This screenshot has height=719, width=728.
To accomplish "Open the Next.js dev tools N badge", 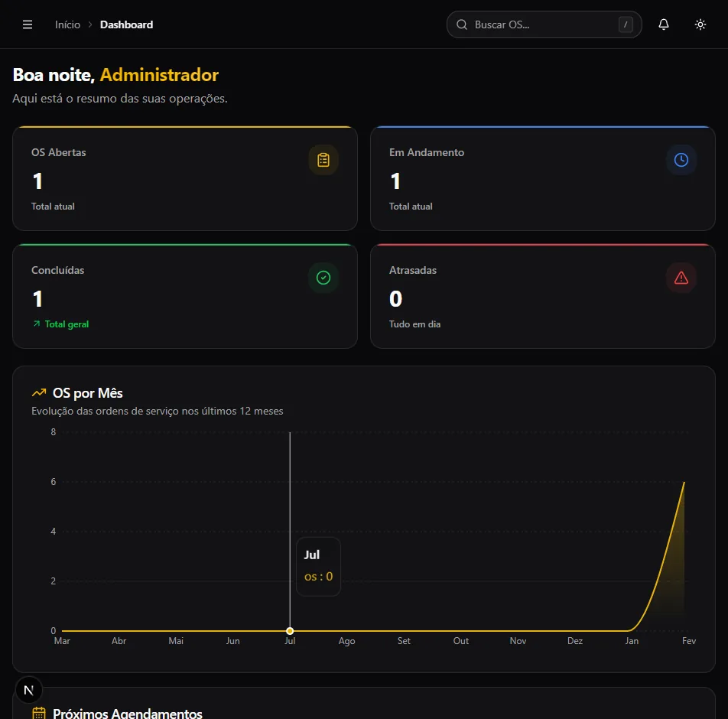I will 29,690.
